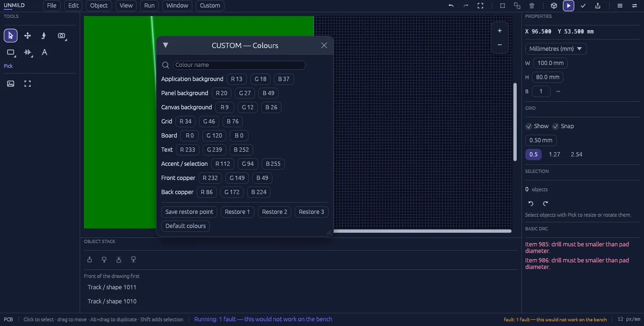Click Save restore point button
The width and height of the screenshot is (644, 326).
[189, 212]
